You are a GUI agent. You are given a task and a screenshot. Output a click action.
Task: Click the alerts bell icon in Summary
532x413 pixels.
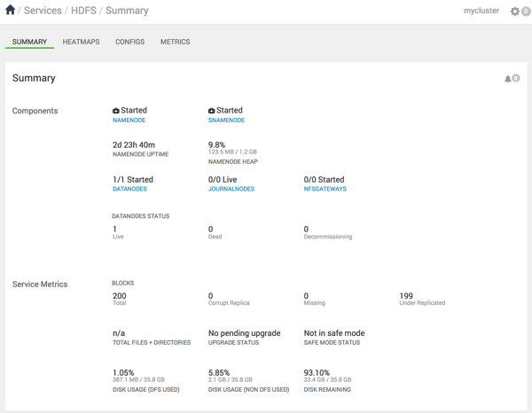(508, 79)
